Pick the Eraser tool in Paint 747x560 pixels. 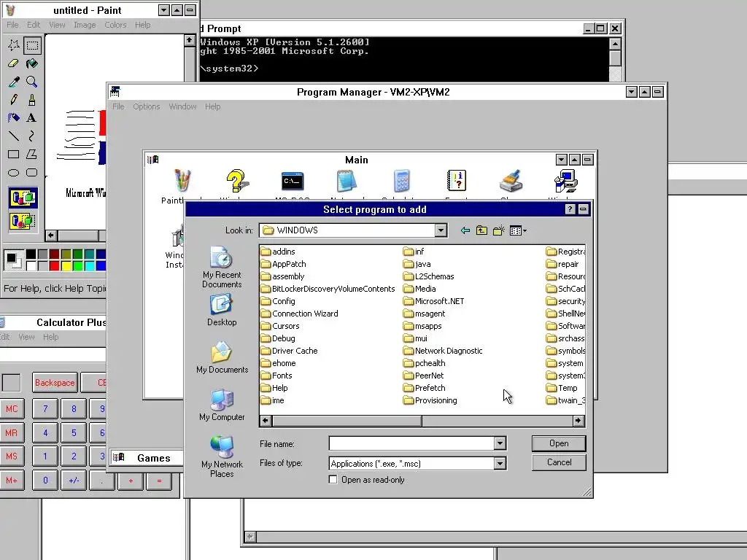point(13,63)
